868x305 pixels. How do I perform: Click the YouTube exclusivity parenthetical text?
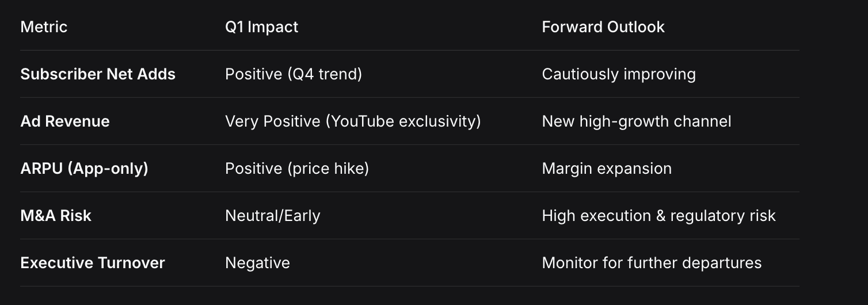click(x=403, y=121)
